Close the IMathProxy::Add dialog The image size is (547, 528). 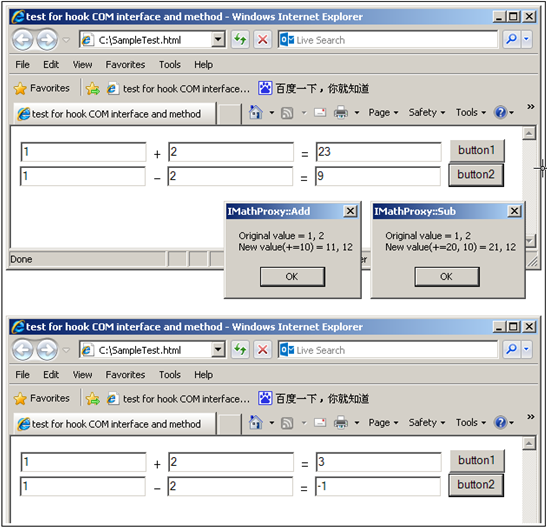pos(350,211)
